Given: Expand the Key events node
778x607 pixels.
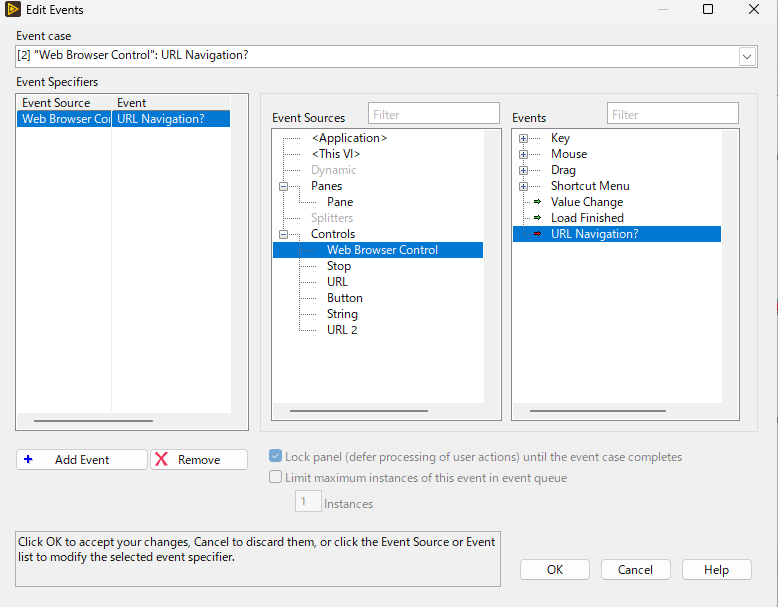Looking at the screenshot, I should 523,138.
